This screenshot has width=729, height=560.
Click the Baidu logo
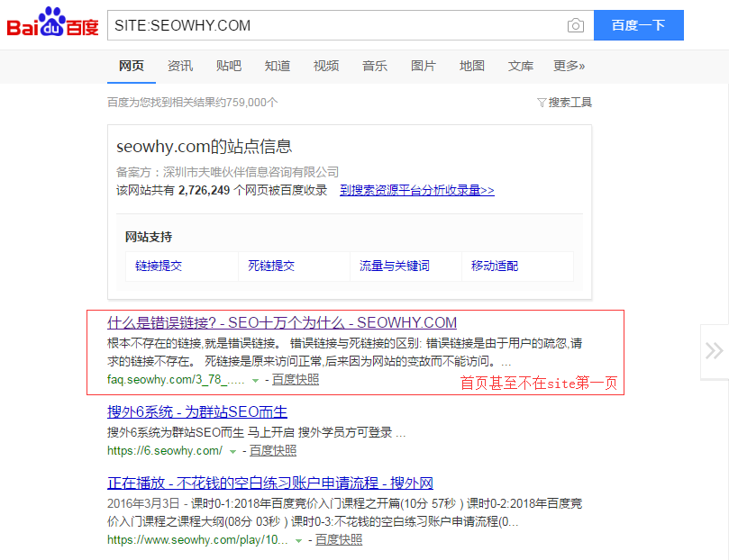click(52, 24)
